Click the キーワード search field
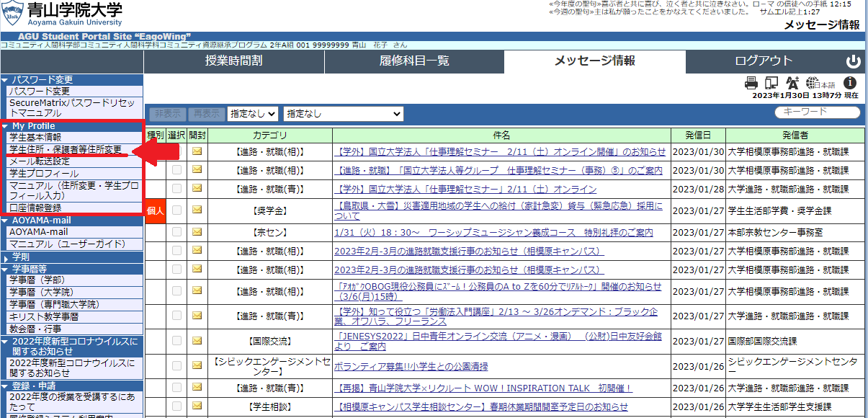This screenshot has height=418, width=868. pyautogui.click(x=818, y=112)
